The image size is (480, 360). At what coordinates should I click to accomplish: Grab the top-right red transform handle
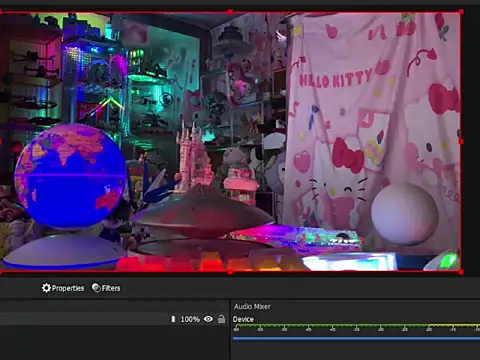pyautogui.click(x=461, y=12)
